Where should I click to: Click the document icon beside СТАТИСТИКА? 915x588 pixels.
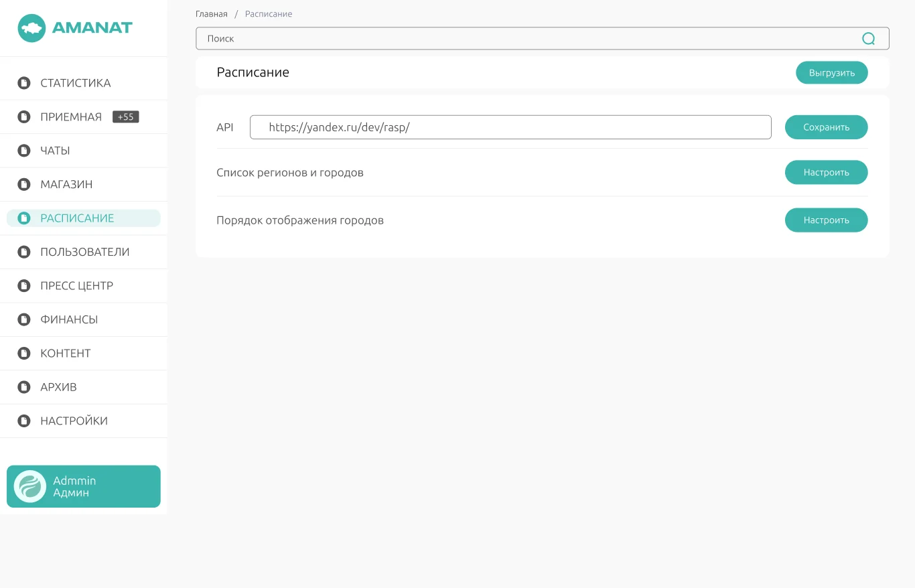point(24,83)
